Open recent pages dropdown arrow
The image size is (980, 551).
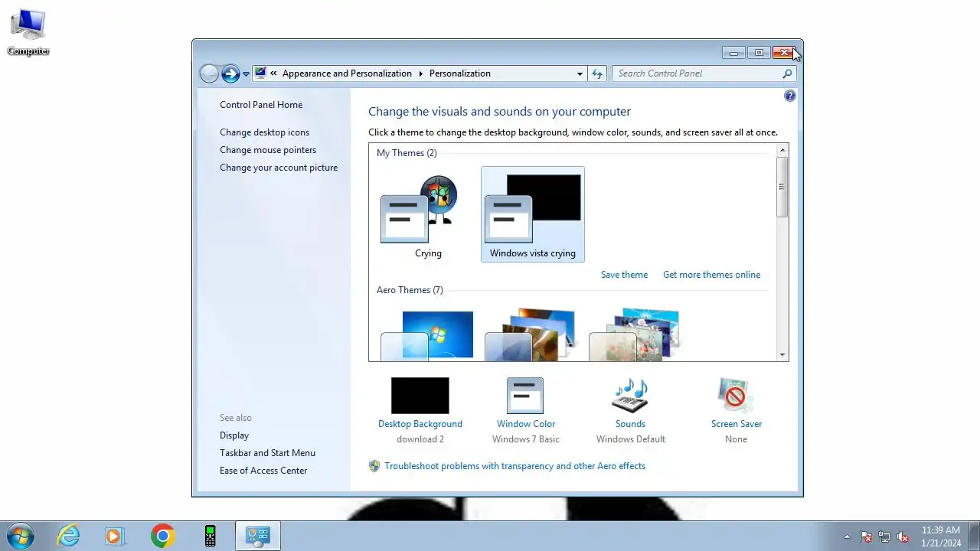(x=246, y=74)
